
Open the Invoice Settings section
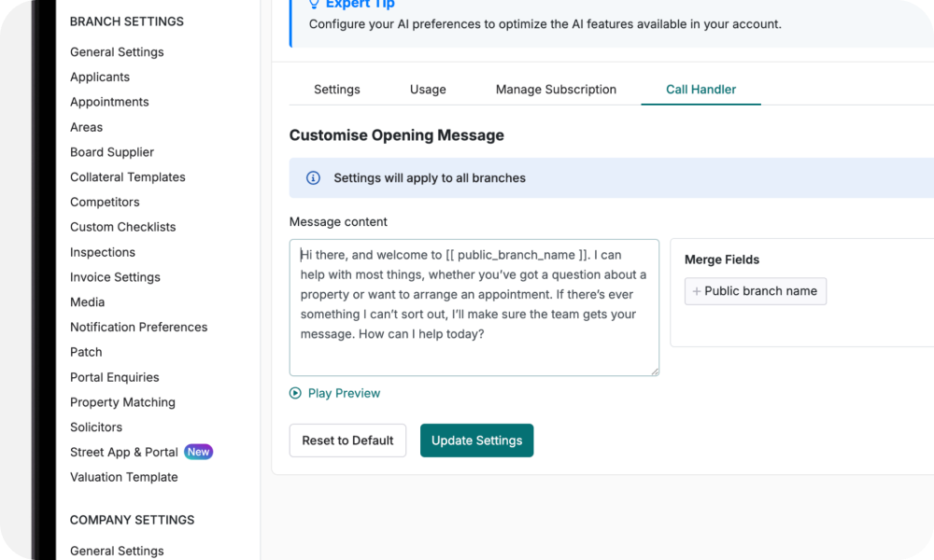coord(115,276)
